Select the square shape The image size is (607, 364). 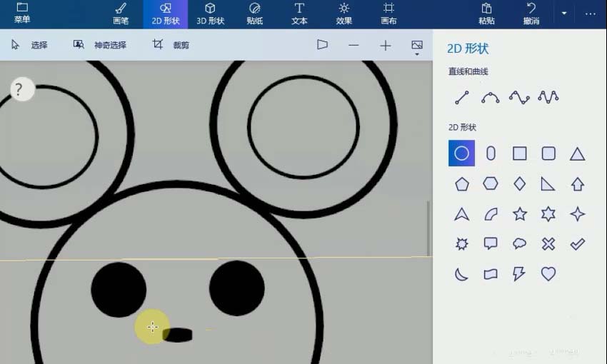pos(519,153)
